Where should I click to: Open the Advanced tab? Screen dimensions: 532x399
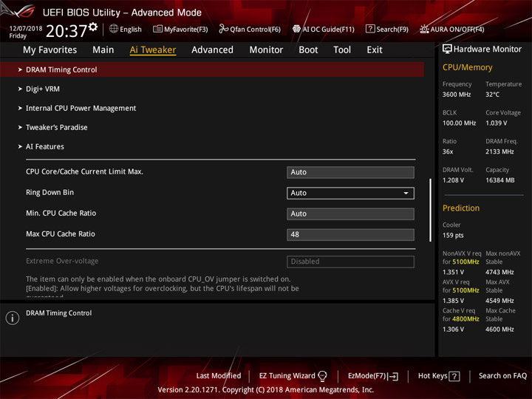click(x=212, y=50)
